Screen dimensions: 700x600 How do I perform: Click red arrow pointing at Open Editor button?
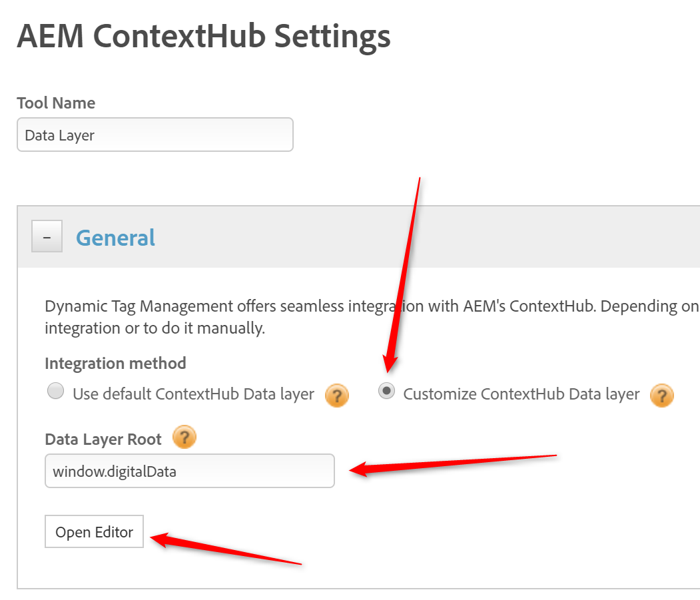pos(225,550)
